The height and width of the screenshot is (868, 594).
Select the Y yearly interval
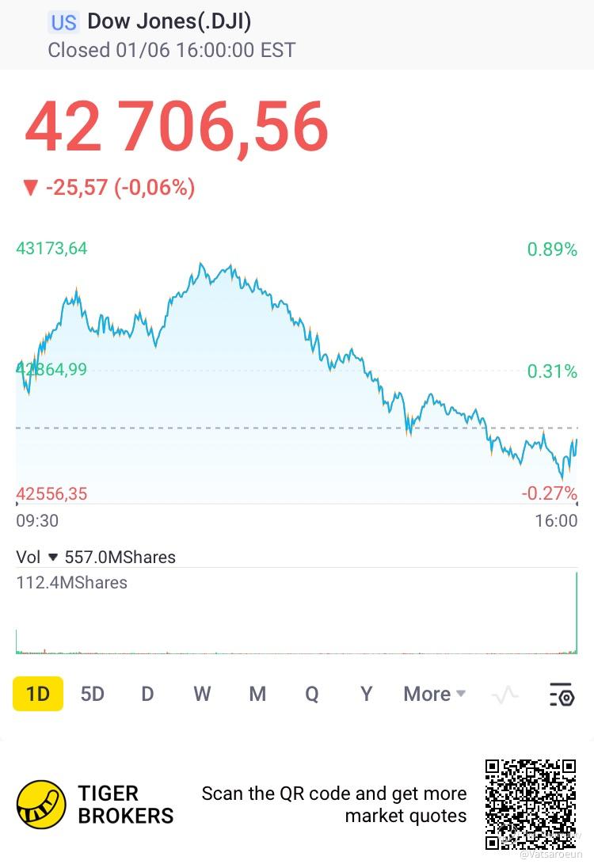366,694
